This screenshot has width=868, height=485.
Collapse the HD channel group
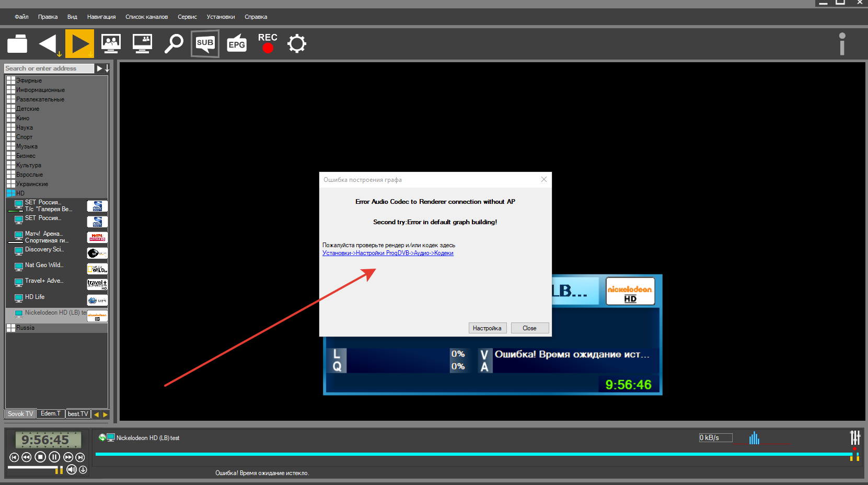[10, 193]
